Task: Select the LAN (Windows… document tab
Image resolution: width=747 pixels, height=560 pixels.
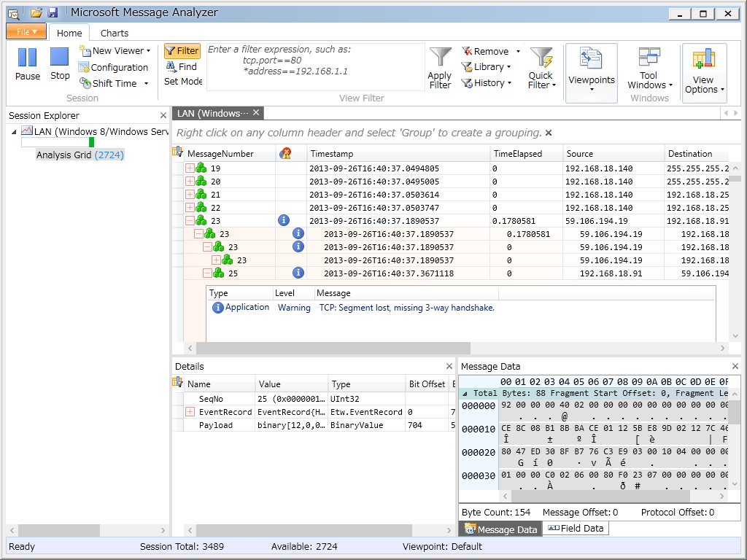Action: point(212,113)
